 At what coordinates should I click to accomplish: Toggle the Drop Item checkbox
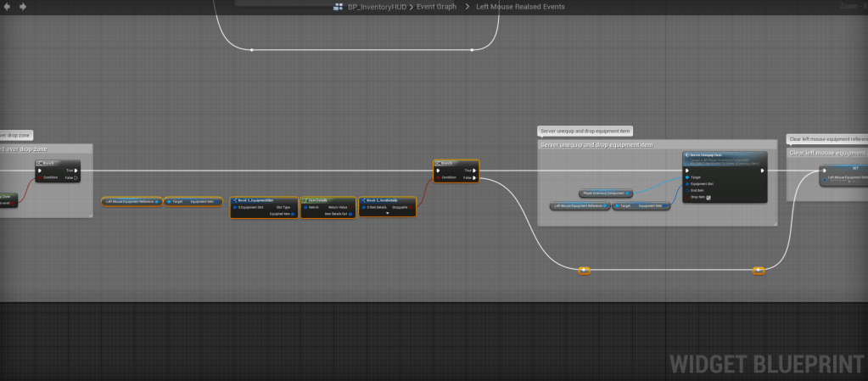tap(708, 198)
